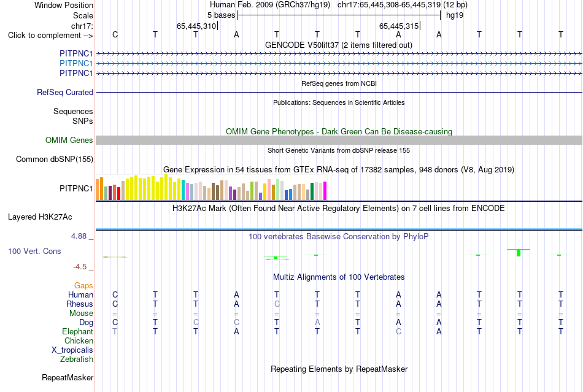Image resolution: width=583 pixels, height=392 pixels.
Task: Click the faded C in the Rhesus alignment row
Action: click(277, 304)
